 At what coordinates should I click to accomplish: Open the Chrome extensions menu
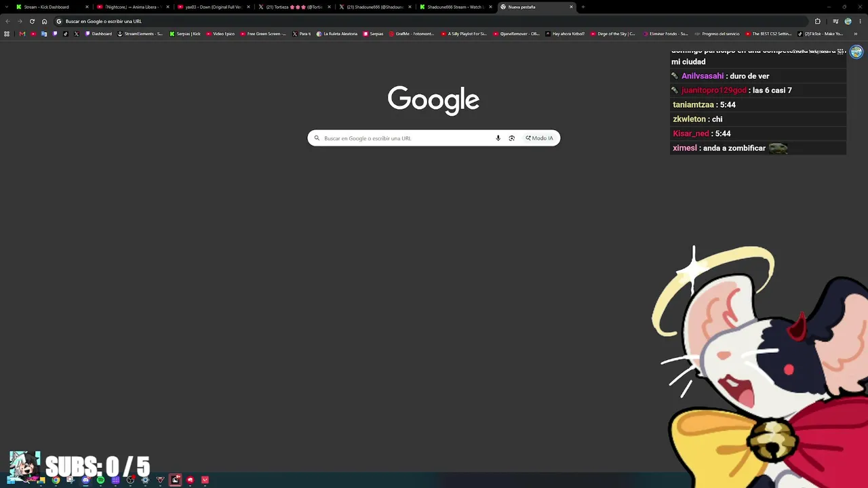click(817, 21)
